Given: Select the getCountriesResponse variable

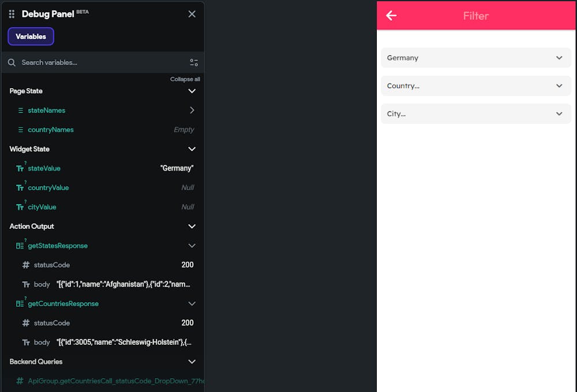Looking at the screenshot, I should (x=63, y=304).
